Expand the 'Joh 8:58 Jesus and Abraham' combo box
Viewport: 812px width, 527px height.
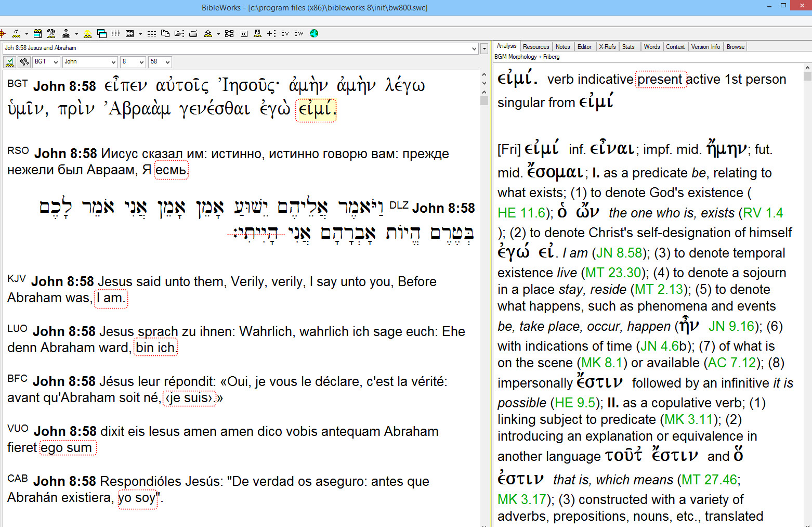pyautogui.click(x=474, y=48)
